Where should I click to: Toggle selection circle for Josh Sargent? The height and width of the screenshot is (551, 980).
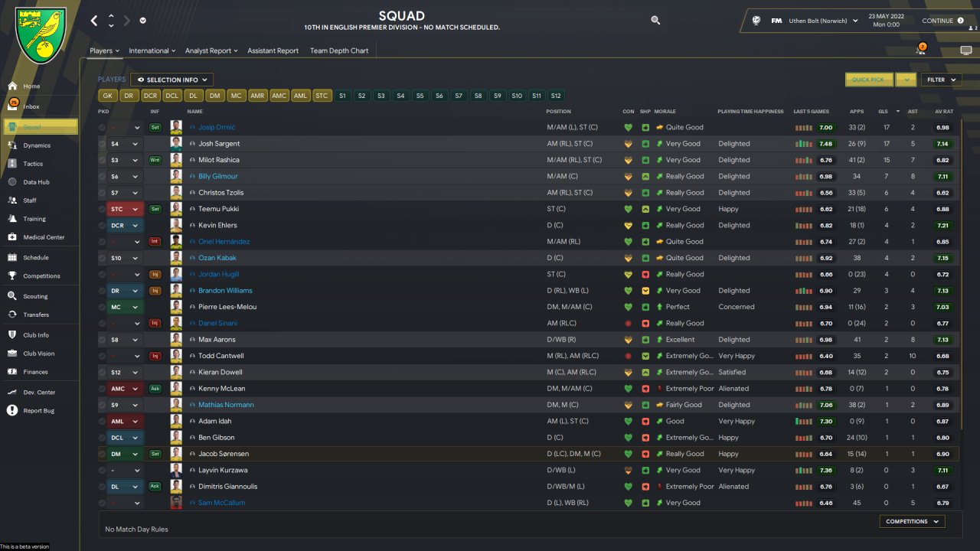[x=102, y=144]
